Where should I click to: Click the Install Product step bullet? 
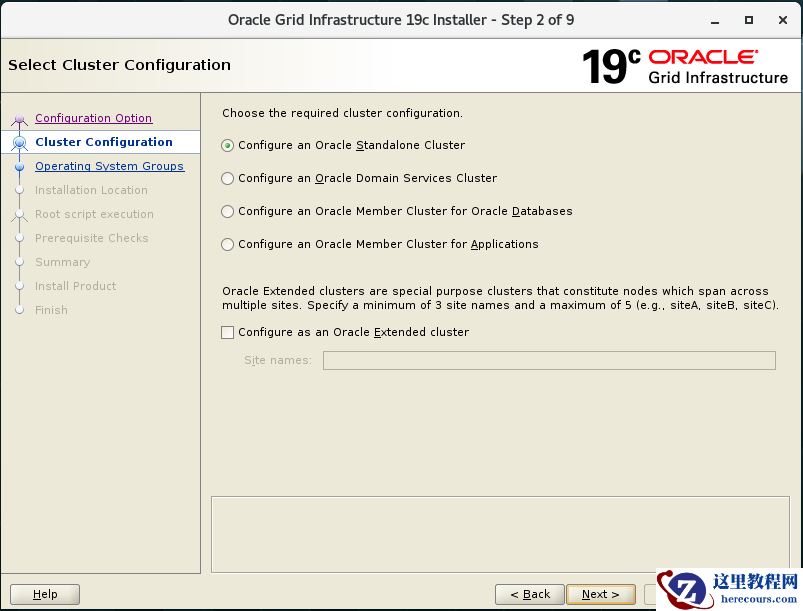point(19,286)
